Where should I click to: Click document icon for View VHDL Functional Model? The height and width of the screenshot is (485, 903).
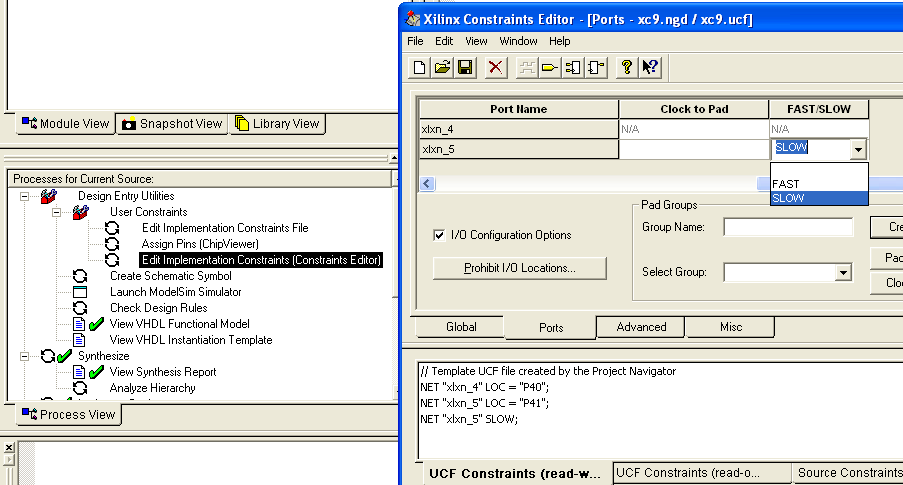click(x=79, y=324)
